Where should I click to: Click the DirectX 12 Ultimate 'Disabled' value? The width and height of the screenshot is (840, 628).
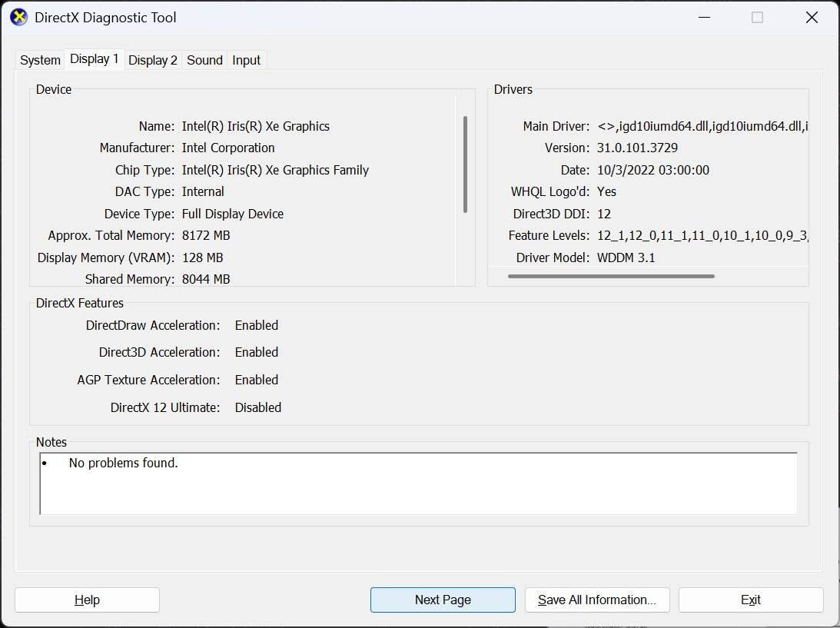257,407
